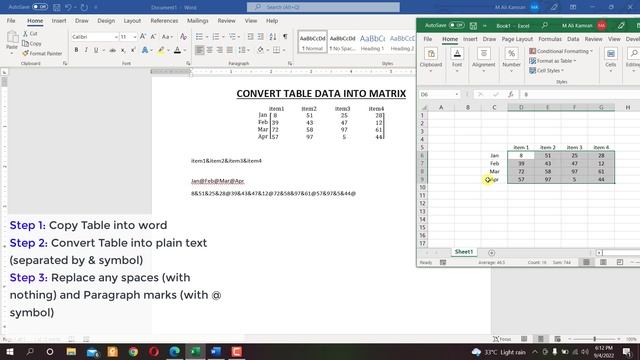This screenshot has height=360, width=640.
Task: Center text in Word
Action: 209,50
